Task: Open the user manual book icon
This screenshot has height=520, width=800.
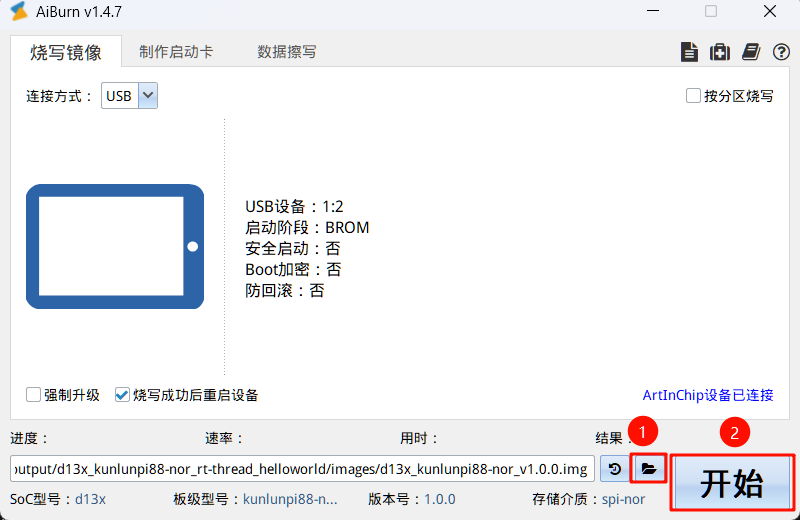Action: [x=751, y=52]
